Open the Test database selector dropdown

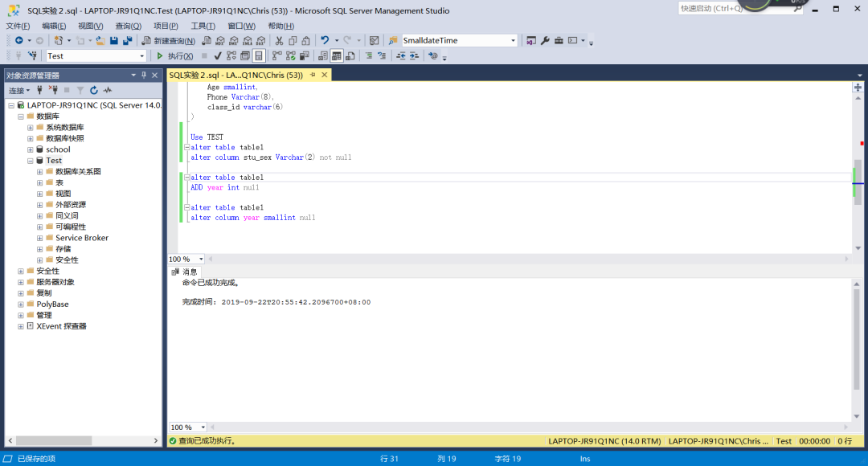(x=142, y=55)
